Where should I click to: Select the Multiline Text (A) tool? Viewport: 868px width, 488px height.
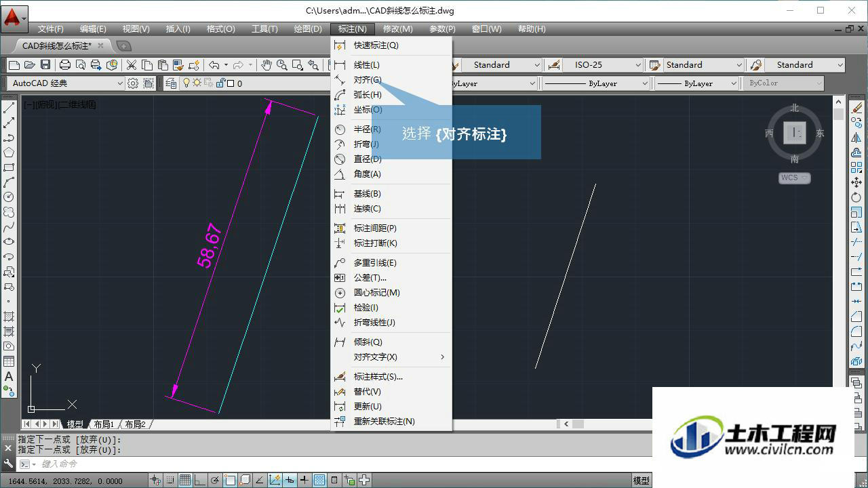[9, 376]
